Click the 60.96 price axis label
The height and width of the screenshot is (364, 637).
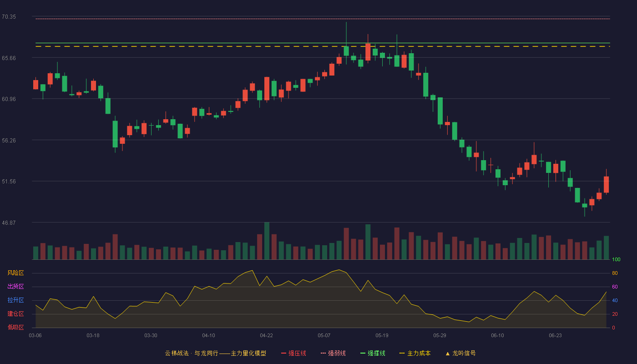9,99
